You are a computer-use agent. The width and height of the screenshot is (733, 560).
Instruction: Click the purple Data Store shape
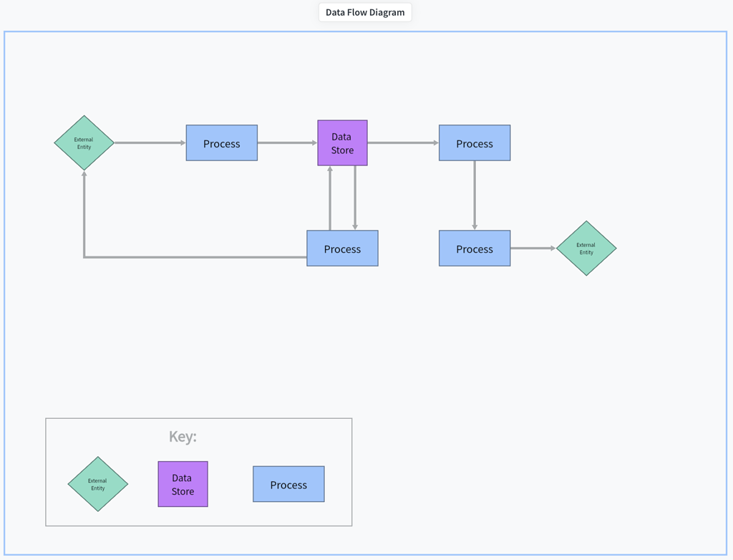[x=342, y=143]
